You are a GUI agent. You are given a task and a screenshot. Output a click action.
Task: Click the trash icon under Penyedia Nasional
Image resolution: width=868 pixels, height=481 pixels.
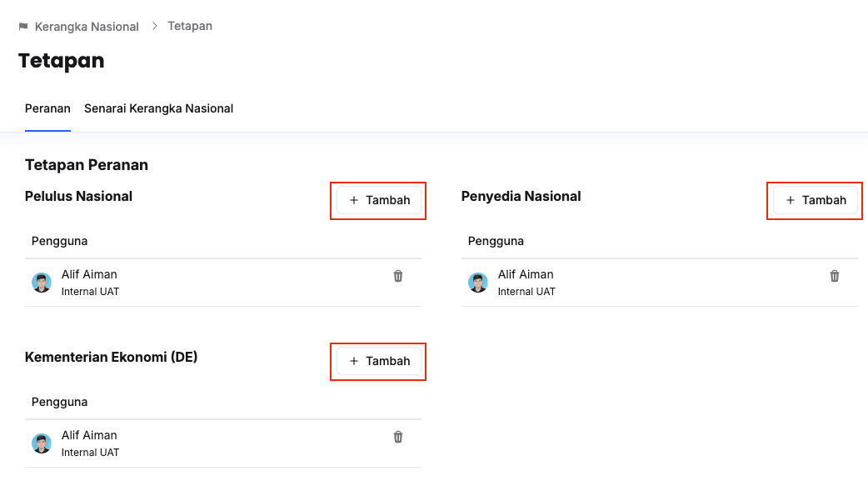pyautogui.click(x=835, y=276)
